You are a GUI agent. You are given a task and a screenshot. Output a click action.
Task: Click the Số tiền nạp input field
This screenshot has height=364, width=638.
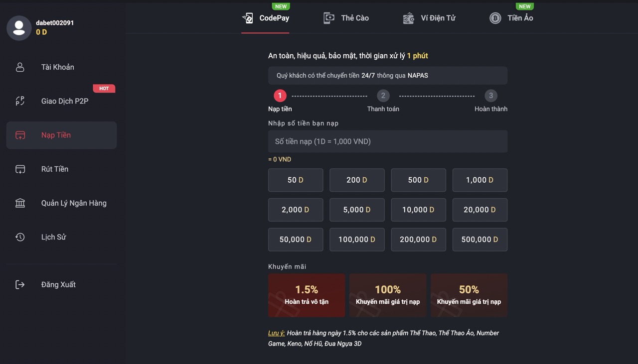pyautogui.click(x=387, y=141)
